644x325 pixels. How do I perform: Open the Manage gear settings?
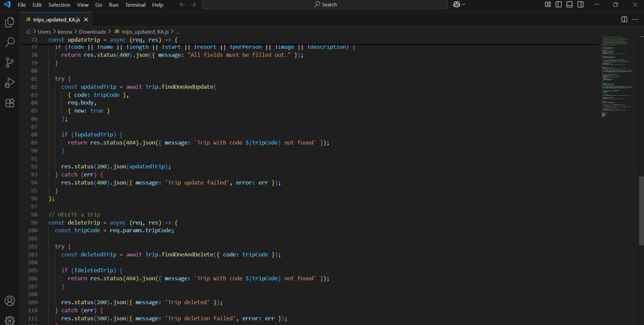10,320
